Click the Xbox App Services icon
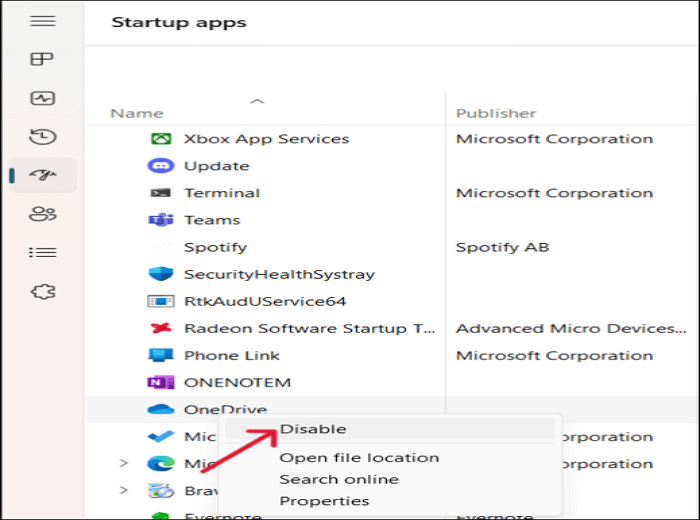This screenshot has width=700, height=520. pos(160,139)
